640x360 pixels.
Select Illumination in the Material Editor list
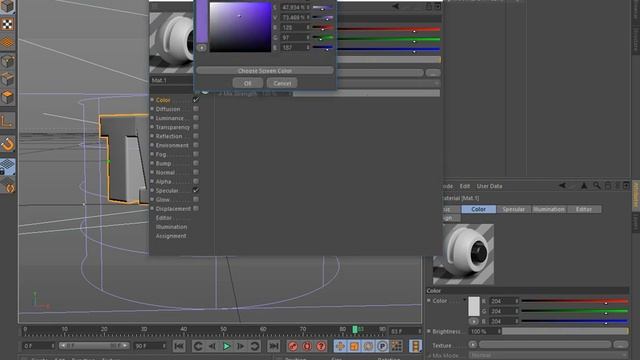click(x=171, y=227)
